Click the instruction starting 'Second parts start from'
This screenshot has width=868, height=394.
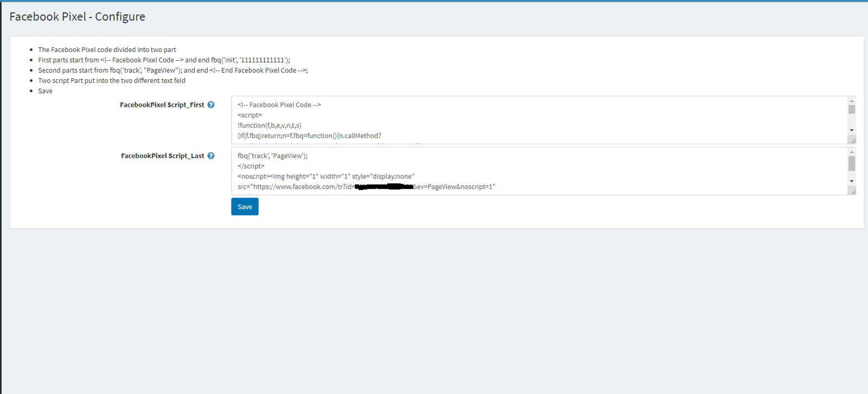(x=173, y=70)
